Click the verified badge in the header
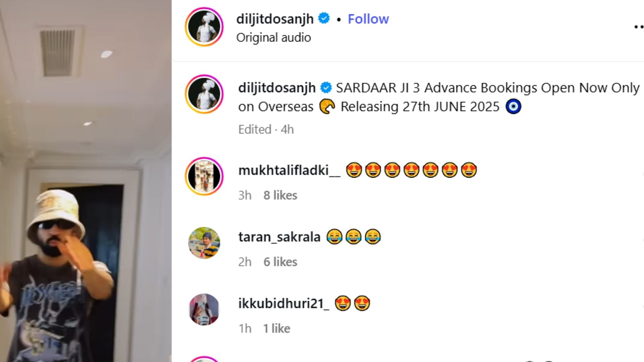644x362 pixels. pyautogui.click(x=324, y=18)
